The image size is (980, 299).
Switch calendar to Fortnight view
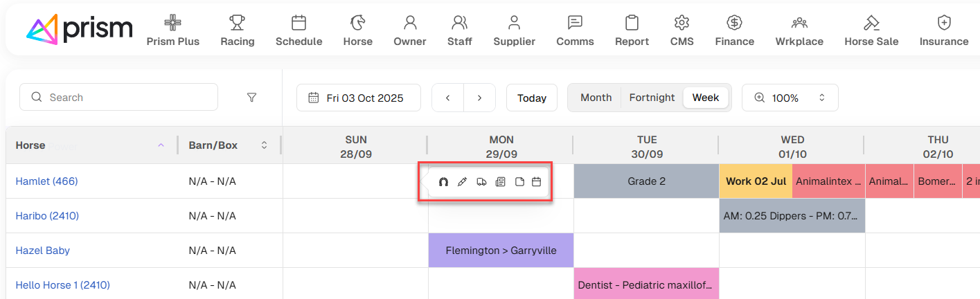[652, 98]
